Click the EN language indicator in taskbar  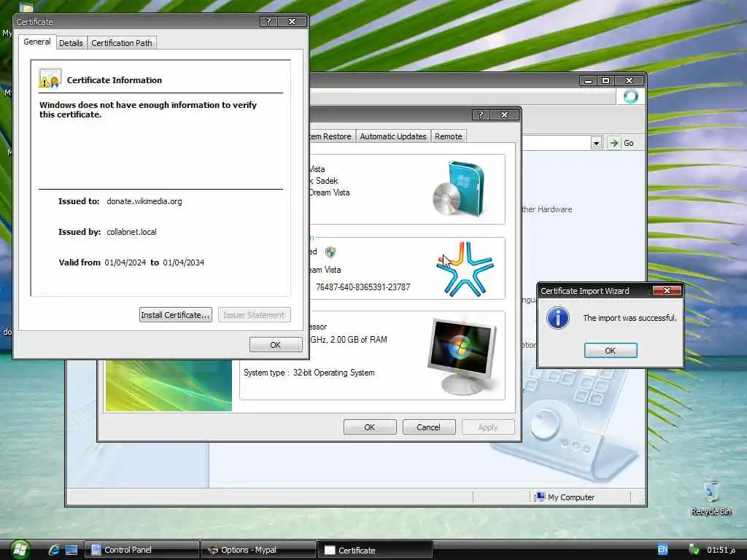pyautogui.click(x=662, y=550)
